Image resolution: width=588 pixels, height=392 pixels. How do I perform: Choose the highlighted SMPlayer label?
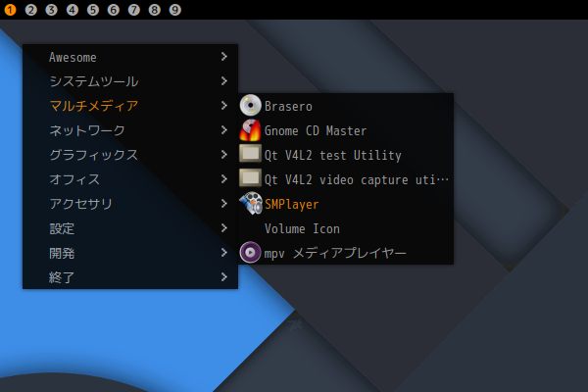(291, 204)
